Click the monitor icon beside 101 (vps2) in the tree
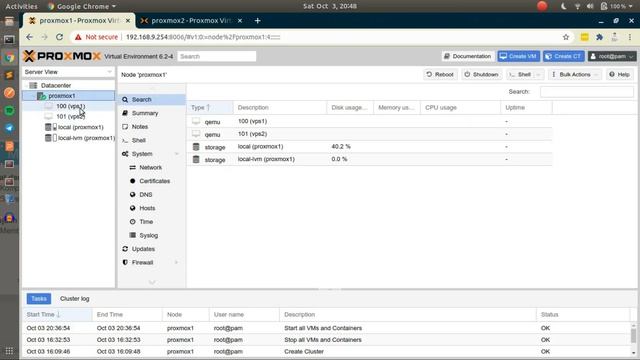 49,116
